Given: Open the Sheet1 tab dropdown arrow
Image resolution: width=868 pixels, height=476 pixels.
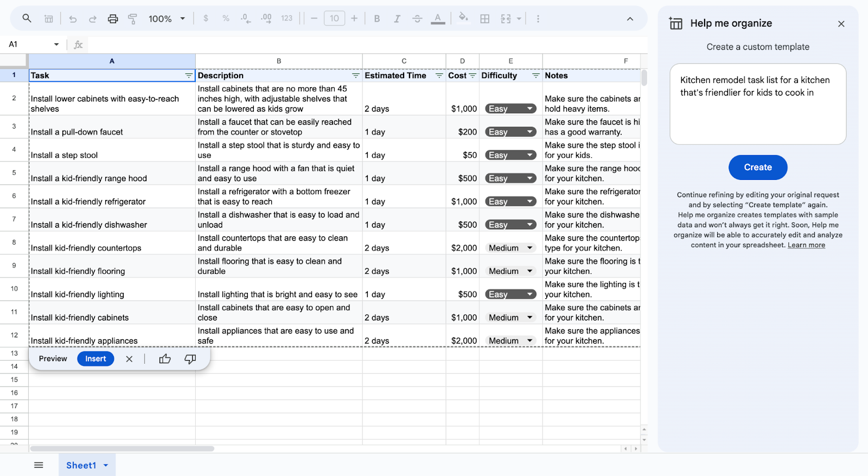Looking at the screenshot, I should pyautogui.click(x=106, y=466).
